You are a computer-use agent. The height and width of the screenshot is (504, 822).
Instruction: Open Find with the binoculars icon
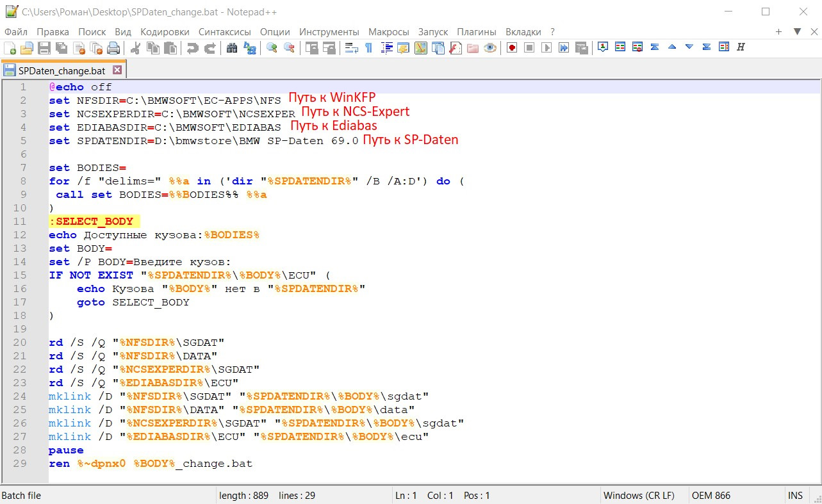(x=232, y=48)
